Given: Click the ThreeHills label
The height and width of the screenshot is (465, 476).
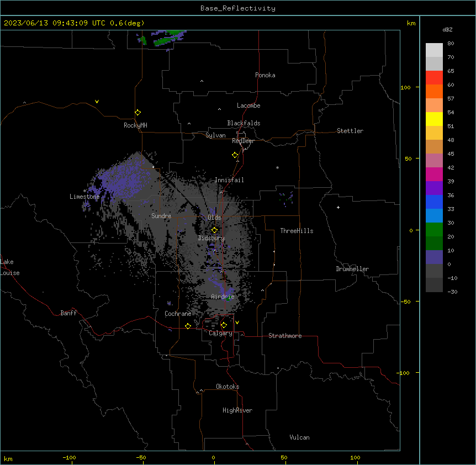Looking at the screenshot, I should coord(297,231).
